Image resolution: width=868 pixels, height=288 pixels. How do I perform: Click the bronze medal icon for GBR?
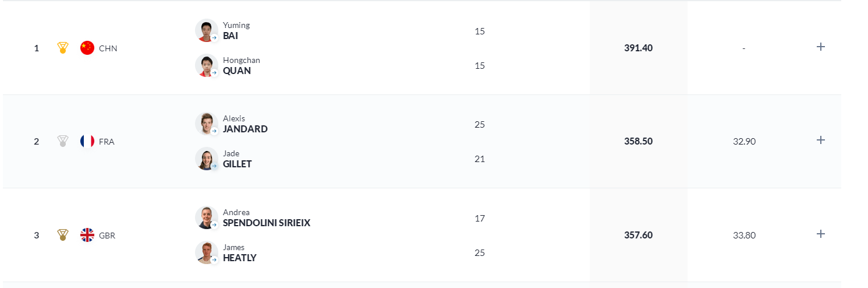(63, 235)
